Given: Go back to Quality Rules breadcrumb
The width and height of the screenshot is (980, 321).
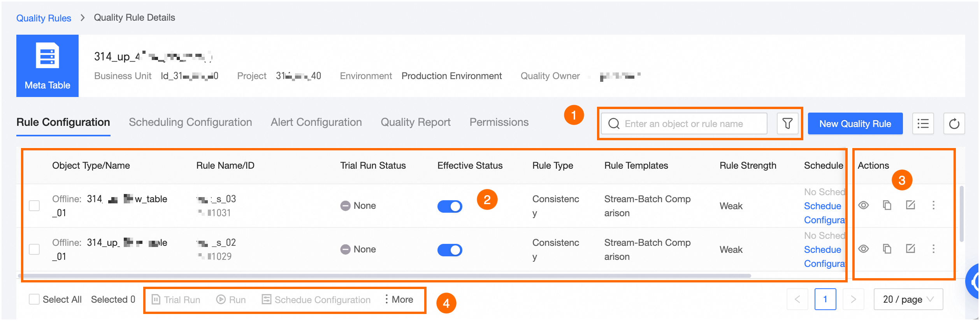Looking at the screenshot, I should click(44, 18).
